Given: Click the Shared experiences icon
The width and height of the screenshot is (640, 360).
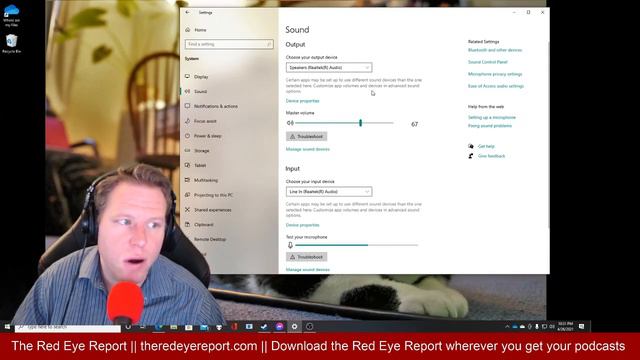Looking at the screenshot, I should [187, 209].
